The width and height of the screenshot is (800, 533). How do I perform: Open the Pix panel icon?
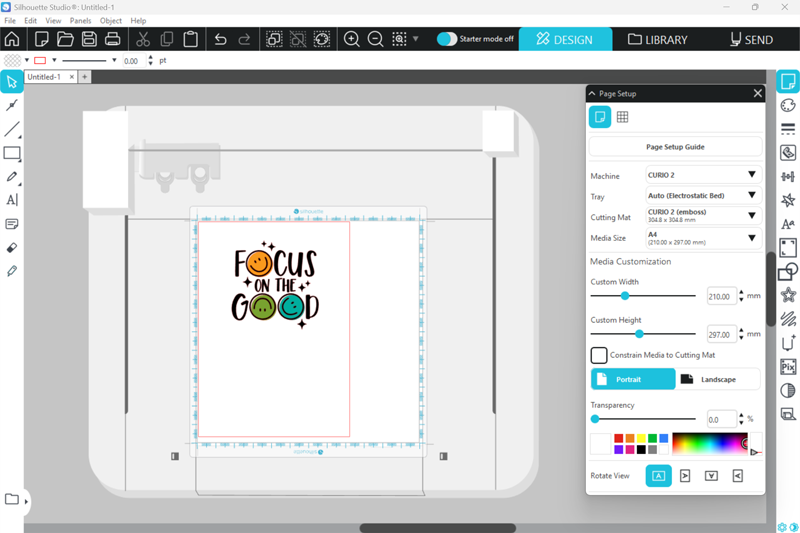(x=788, y=367)
